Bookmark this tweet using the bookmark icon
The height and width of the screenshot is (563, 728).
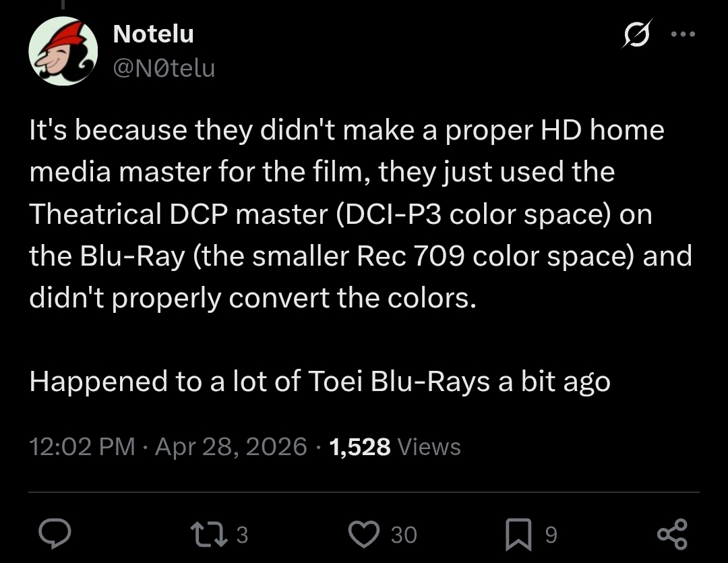(518, 534)
